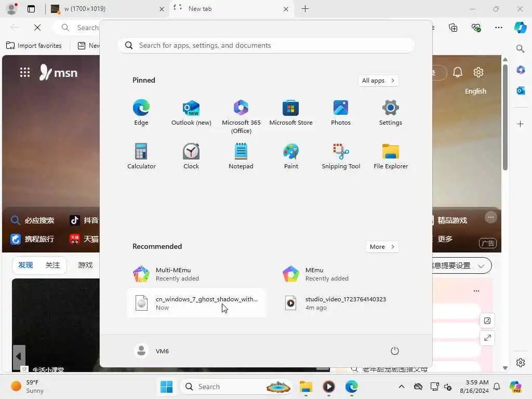
Task: Add a new browser tab
Action: click(x=305, y=9)
